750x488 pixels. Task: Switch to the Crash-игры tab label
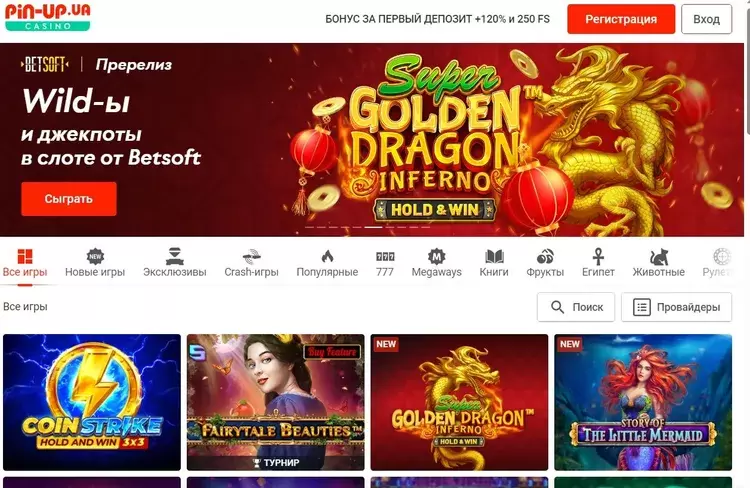pos(251,272)
